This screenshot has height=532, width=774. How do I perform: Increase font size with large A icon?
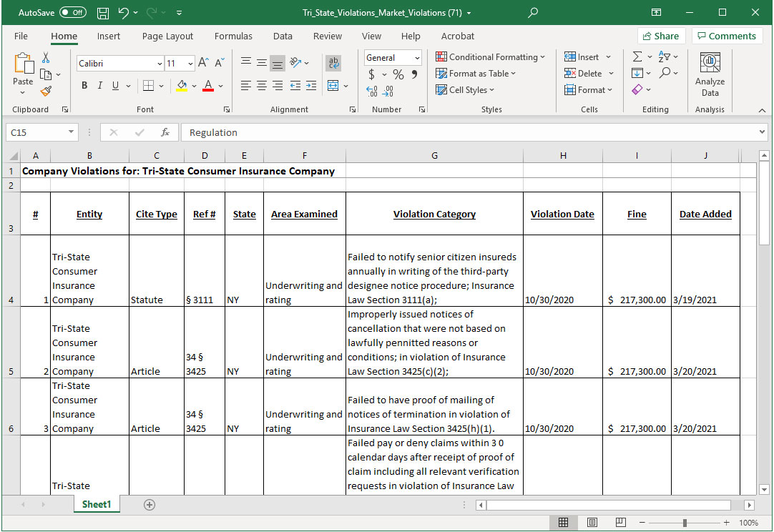tap(203, 63)
